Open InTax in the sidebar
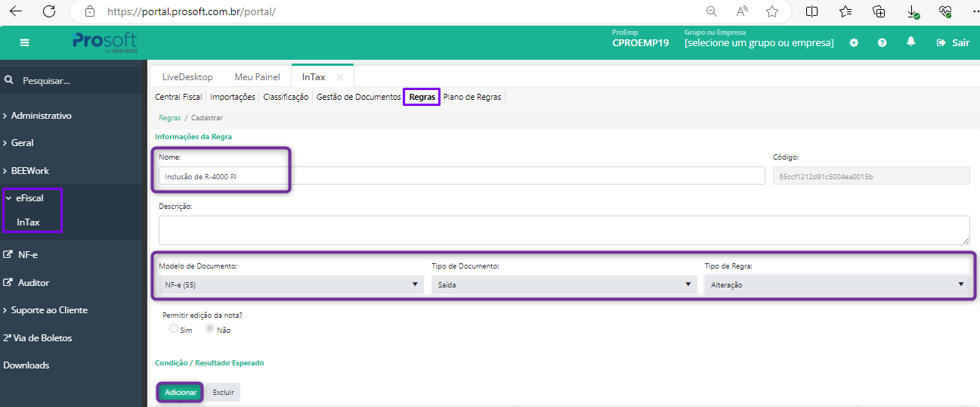The height and width of the screenshot is (407, 980). [28, 222]
